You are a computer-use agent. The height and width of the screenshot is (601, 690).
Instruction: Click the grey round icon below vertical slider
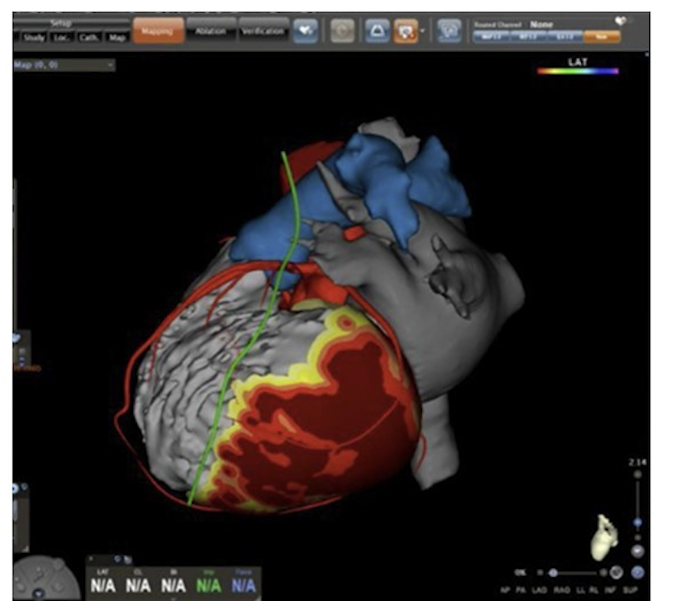click(x=637, y=551)
